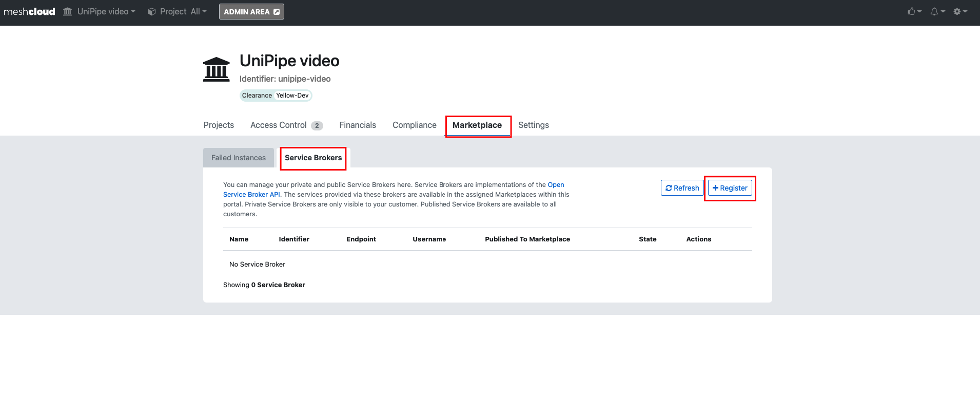Switch to the Projects tab
Screen dimensions: 980x395
click(x=219, y=125)
